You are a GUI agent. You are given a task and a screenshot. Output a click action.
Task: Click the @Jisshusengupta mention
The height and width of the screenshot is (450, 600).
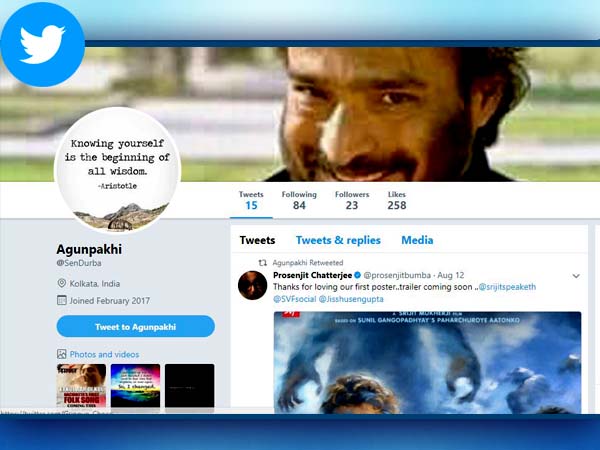point(351,299)
